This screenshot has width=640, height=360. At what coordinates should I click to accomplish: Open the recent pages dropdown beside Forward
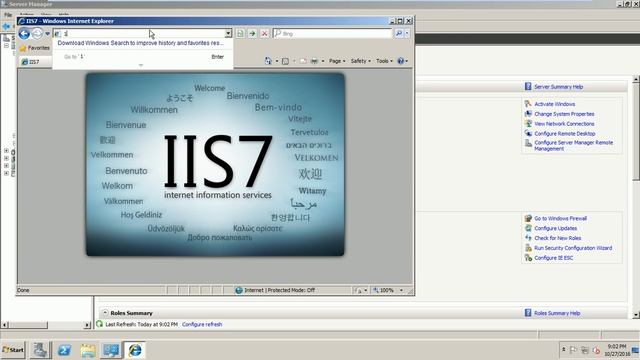click(x=48, y=34)
